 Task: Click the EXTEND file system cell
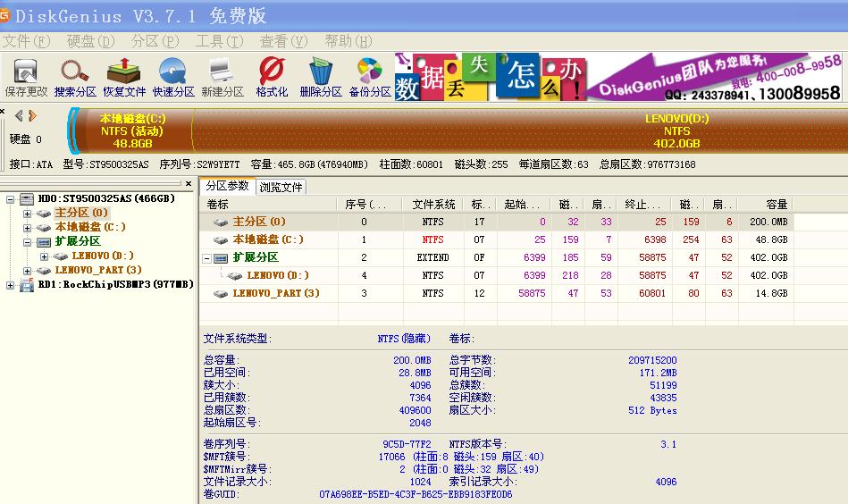coord(432,258)
